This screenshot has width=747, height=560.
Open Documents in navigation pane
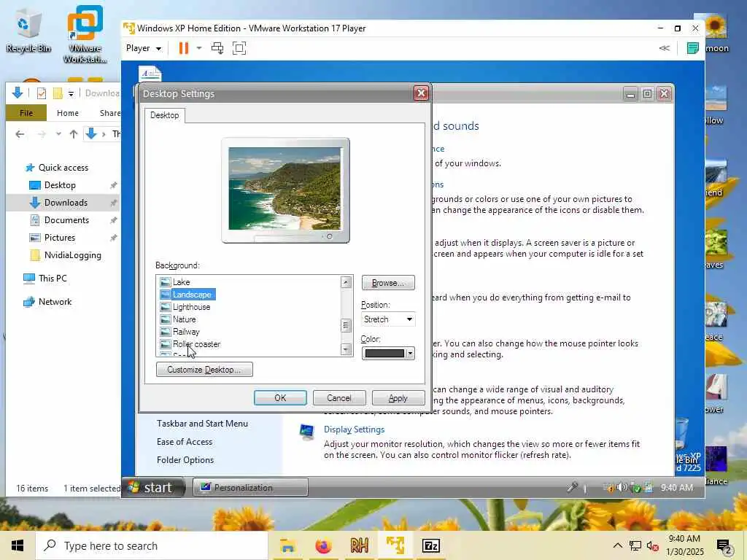(x=66, y=220)
